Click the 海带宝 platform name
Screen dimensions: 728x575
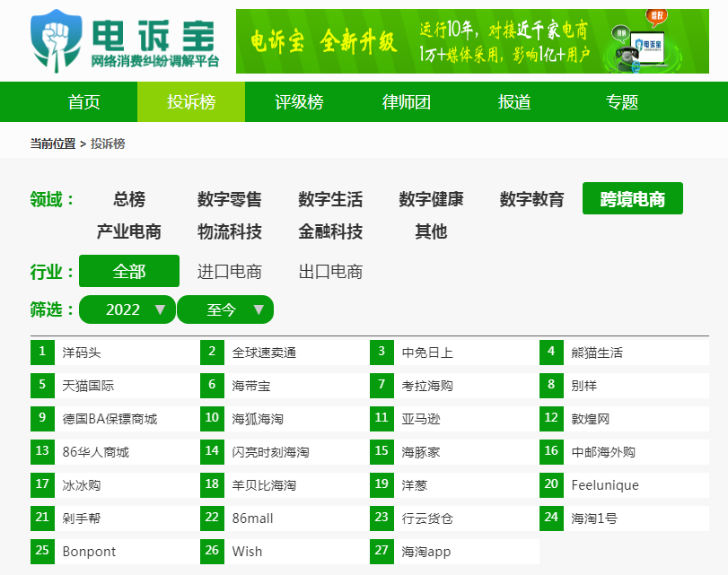pyautogui.click(x=251, y=386)
